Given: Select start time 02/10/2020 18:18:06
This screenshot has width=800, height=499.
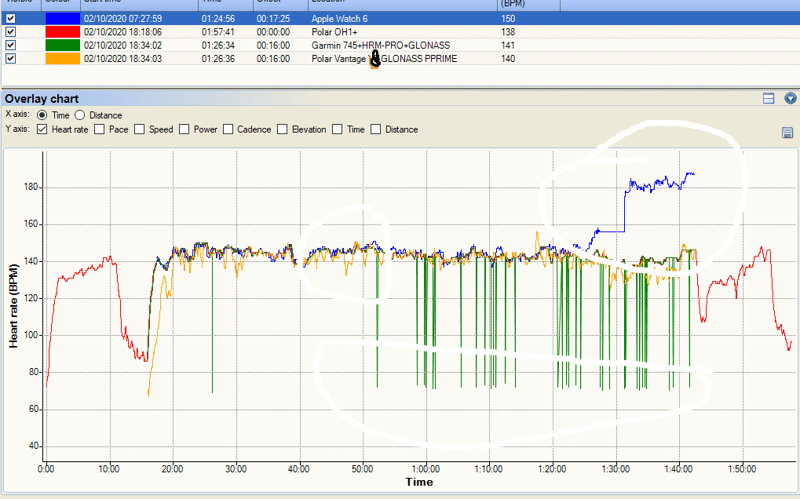Looking at the screenshot, I should click(x=123, y=32).
